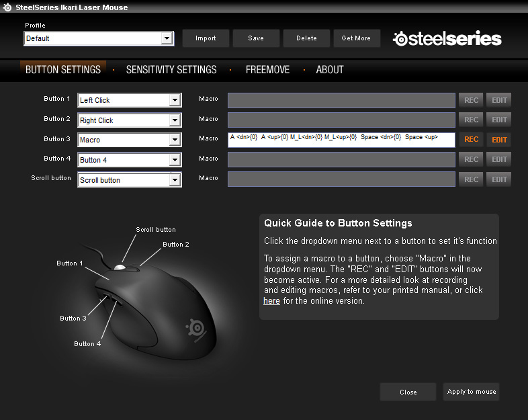Click EDIT in the Button 1 row

(499, 100)
